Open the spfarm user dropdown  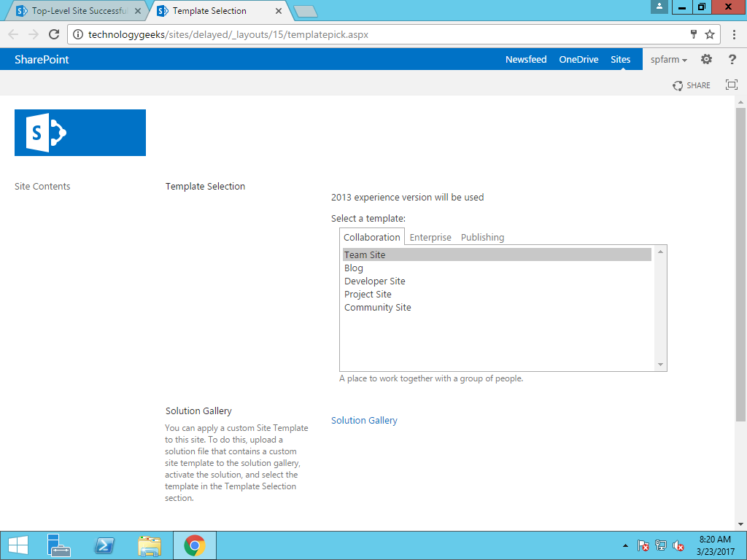(x=669, y=60)
